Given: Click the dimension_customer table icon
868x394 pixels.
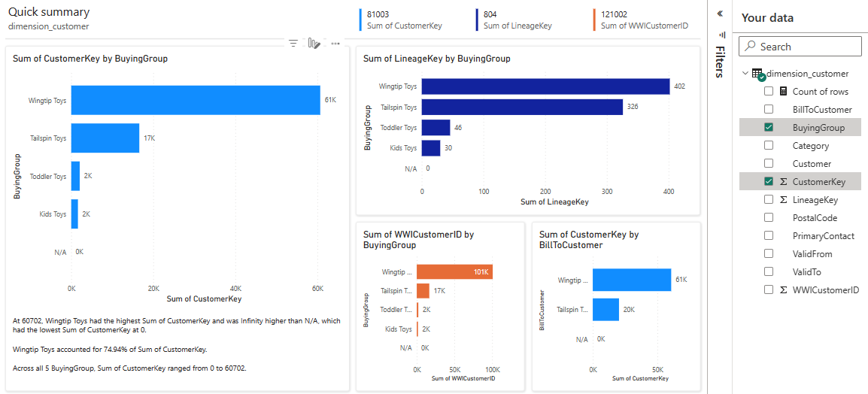Looking at the screenshot, I should (757, 74).
